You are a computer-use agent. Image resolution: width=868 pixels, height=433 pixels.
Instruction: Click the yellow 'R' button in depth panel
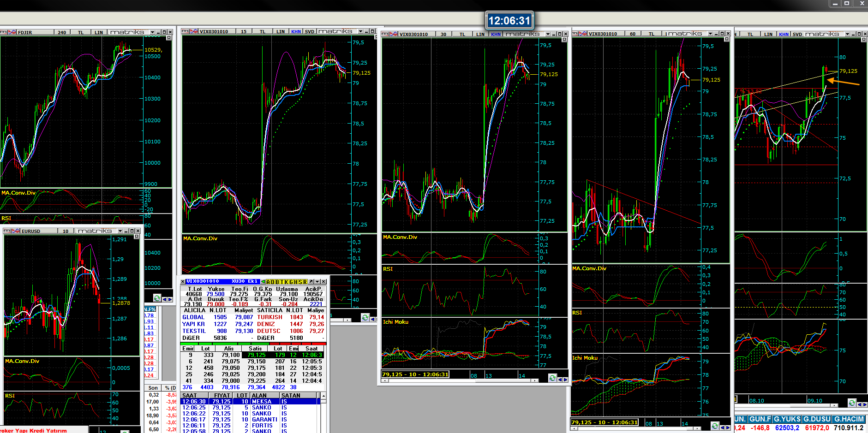coord(305,282)
